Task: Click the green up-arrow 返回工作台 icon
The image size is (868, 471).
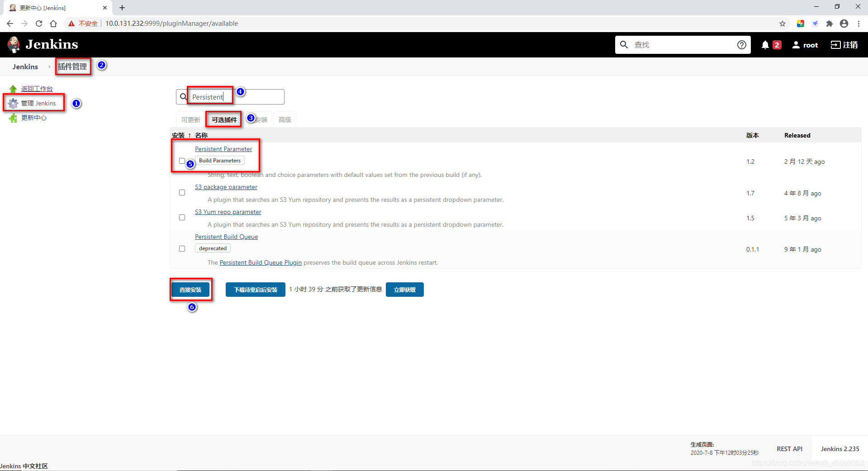Action: [13, 89]
